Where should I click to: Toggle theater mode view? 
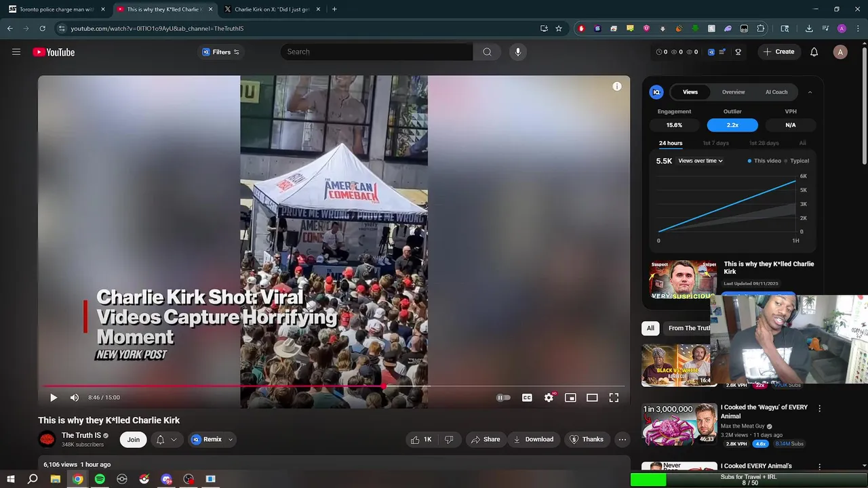pyautogui.click(x=592, y=398)
